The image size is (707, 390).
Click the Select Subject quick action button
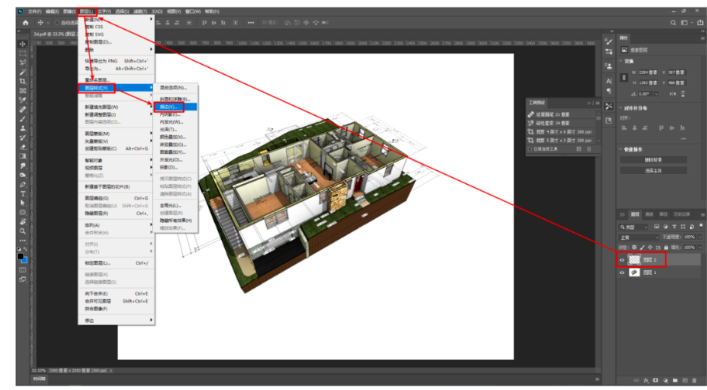click(653, 170)
